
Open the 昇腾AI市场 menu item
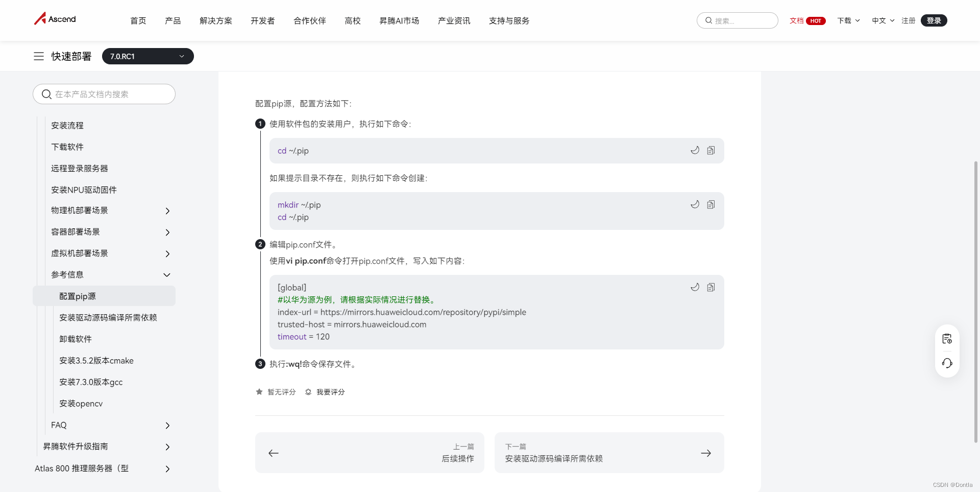(399, 20)
